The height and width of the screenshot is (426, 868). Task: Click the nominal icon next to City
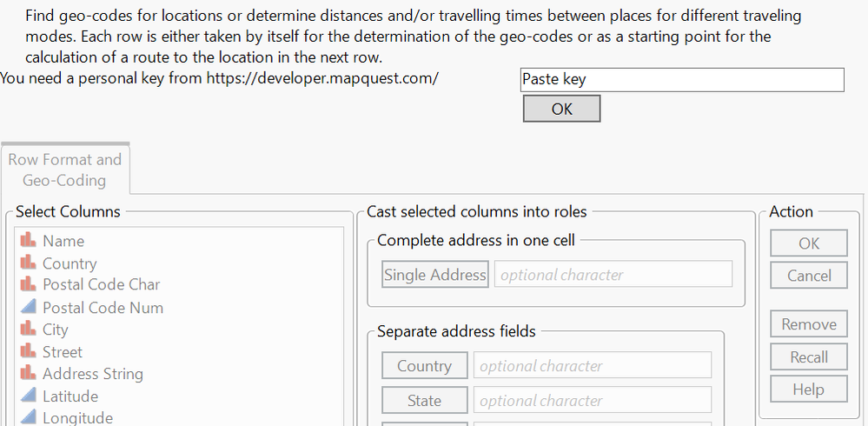(28, 329)
